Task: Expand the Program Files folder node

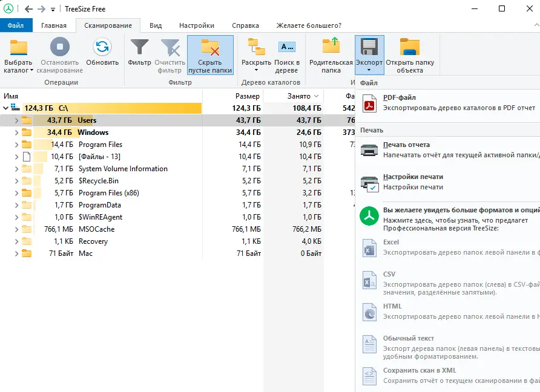Action: (16, 145)
